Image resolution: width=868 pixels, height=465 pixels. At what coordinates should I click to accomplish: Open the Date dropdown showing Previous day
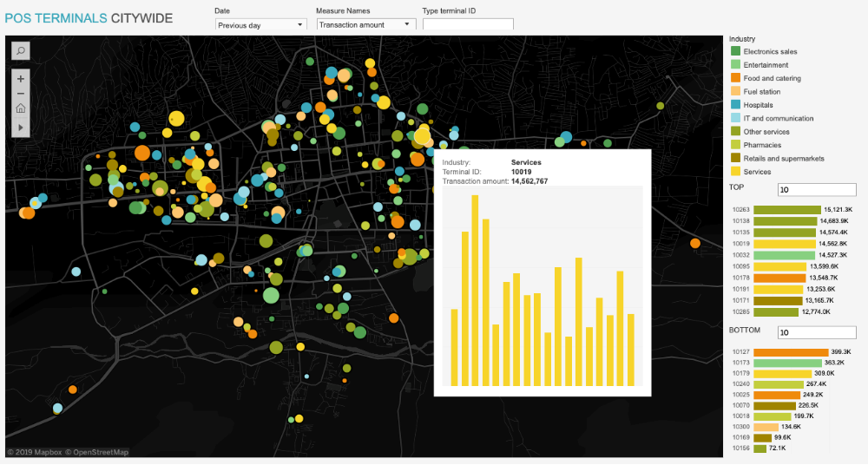[261, 25]
